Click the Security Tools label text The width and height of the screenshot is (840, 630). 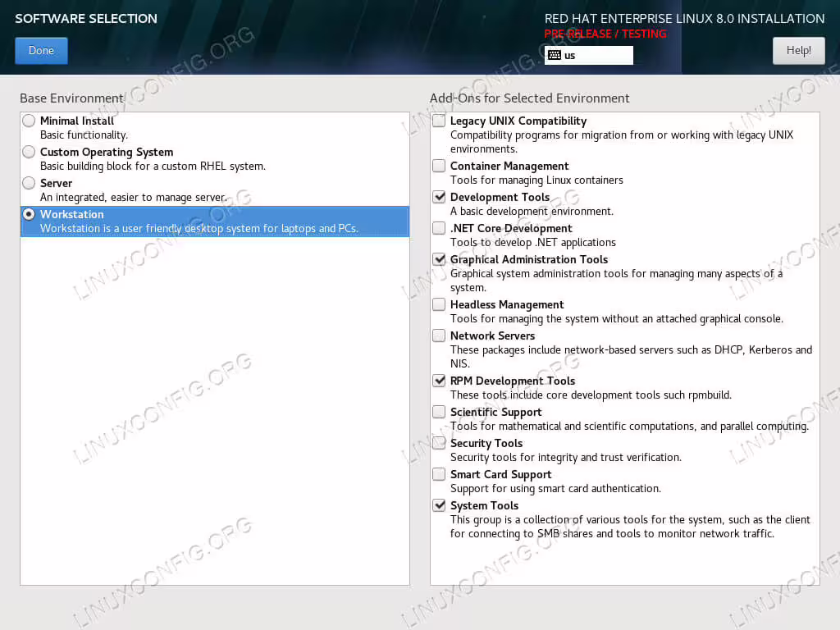point(486,444)
